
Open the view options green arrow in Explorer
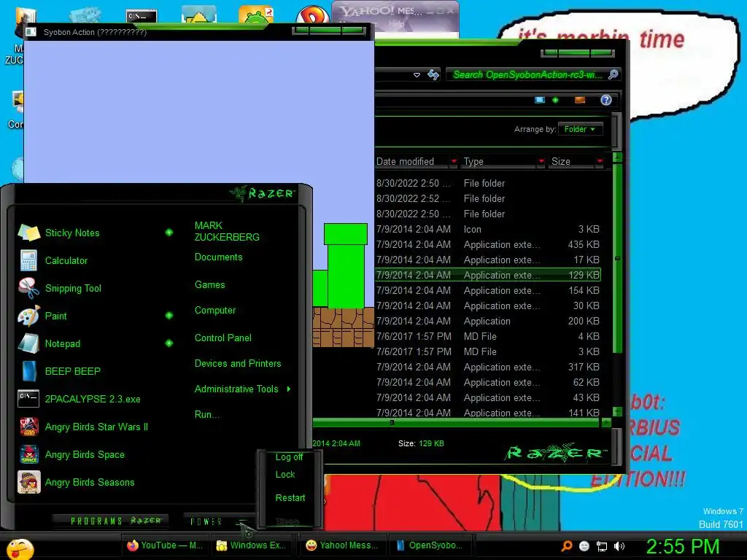tap(555, 100)
